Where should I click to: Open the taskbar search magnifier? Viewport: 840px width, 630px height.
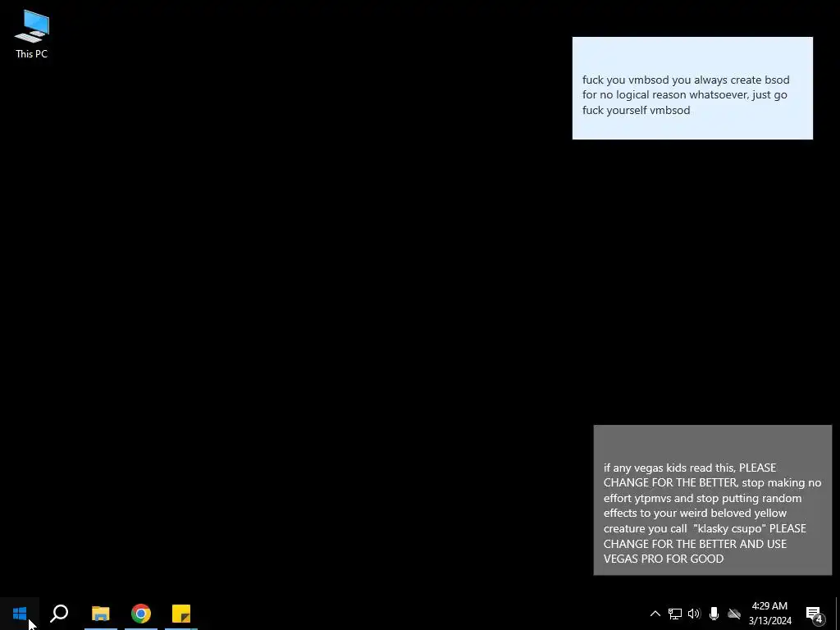[x=59, y=614]
